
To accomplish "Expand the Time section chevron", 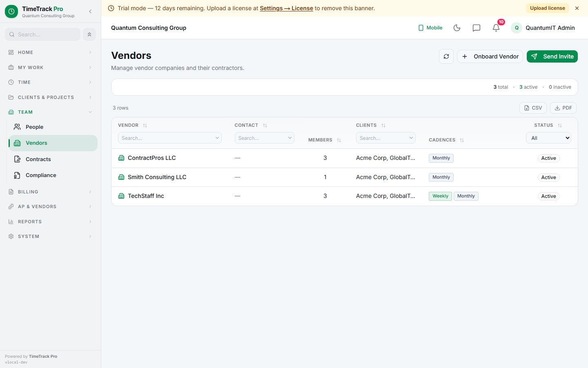I will 90,82.
